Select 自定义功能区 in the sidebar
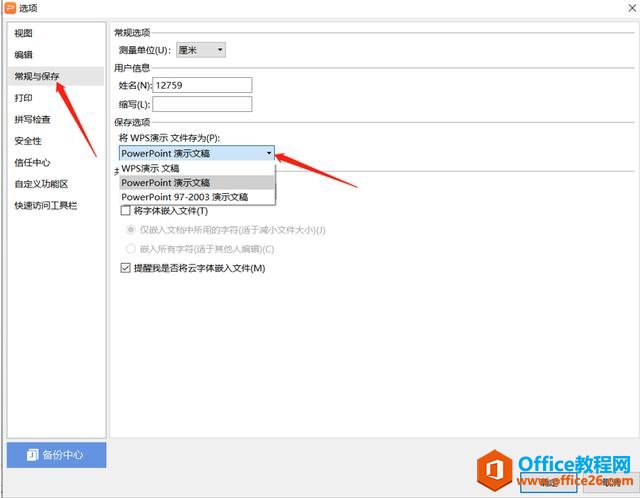640x498 pixels. pyautogui.click(x=41, y=184)
